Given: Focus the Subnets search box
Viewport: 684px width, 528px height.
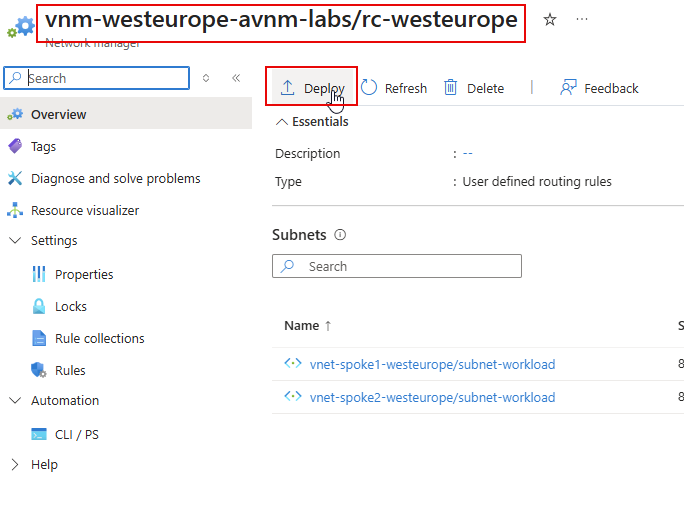Looking at the screenshot, I should point(397,266).
